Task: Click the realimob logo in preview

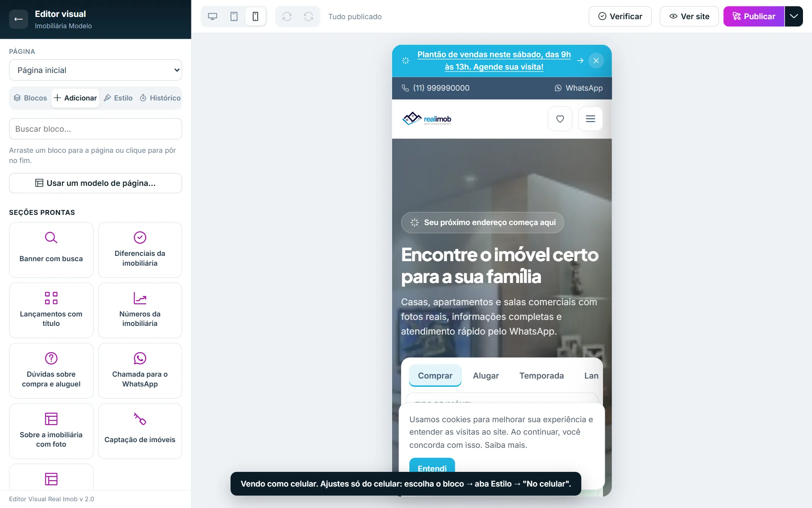Action: point(427,119)
